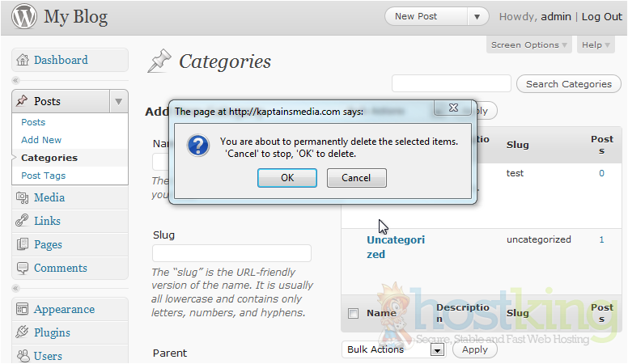Click the WordPress logo icon

tap(24, 16)
